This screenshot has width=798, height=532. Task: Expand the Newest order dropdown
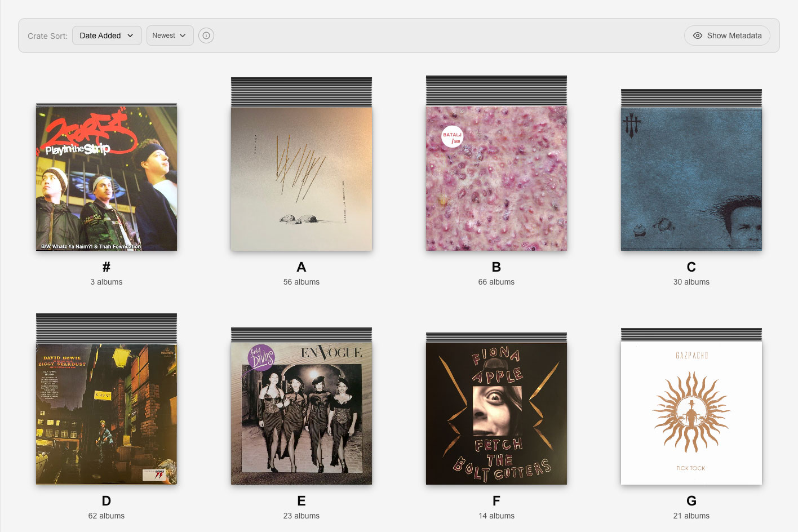click(170, 36)
